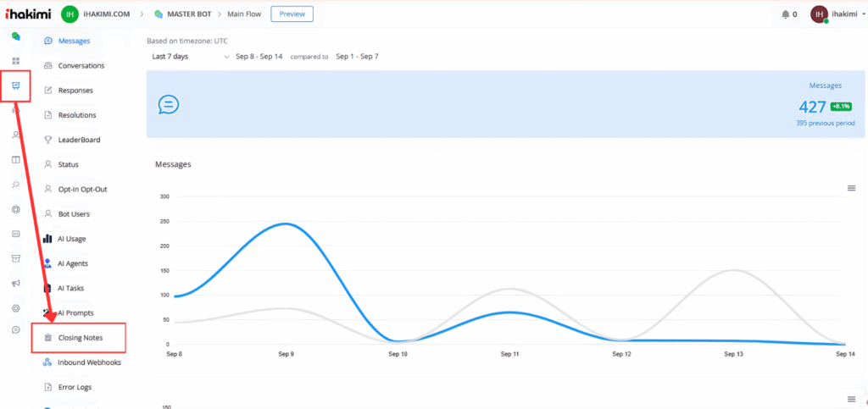Expand the Last 7 days dropdown

(x=191, y=57)
